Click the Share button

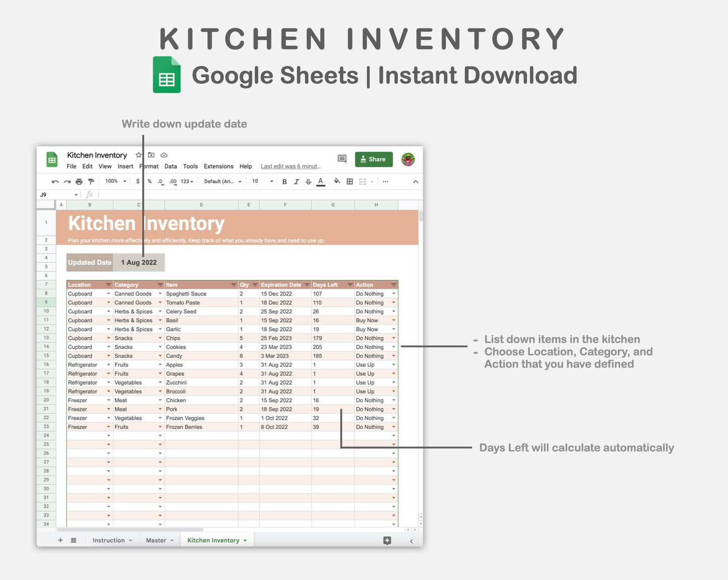click(373, 159)
